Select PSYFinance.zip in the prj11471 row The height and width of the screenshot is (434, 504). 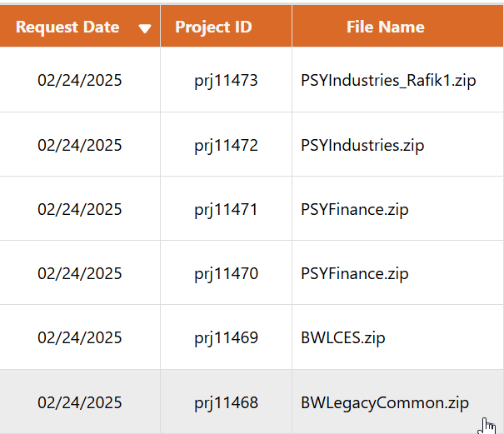[x=354, y=210]
